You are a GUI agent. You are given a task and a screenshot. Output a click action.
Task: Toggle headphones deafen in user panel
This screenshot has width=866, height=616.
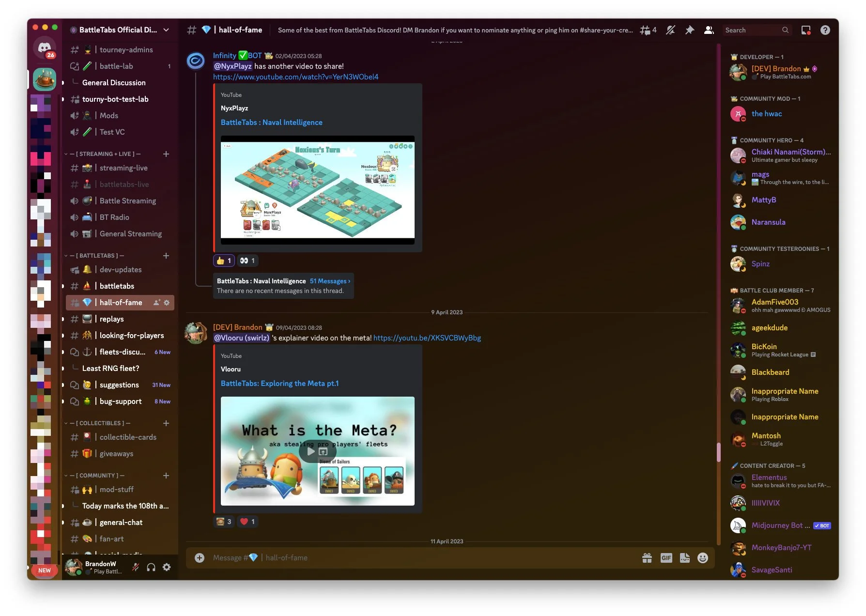tap(151, 567)
